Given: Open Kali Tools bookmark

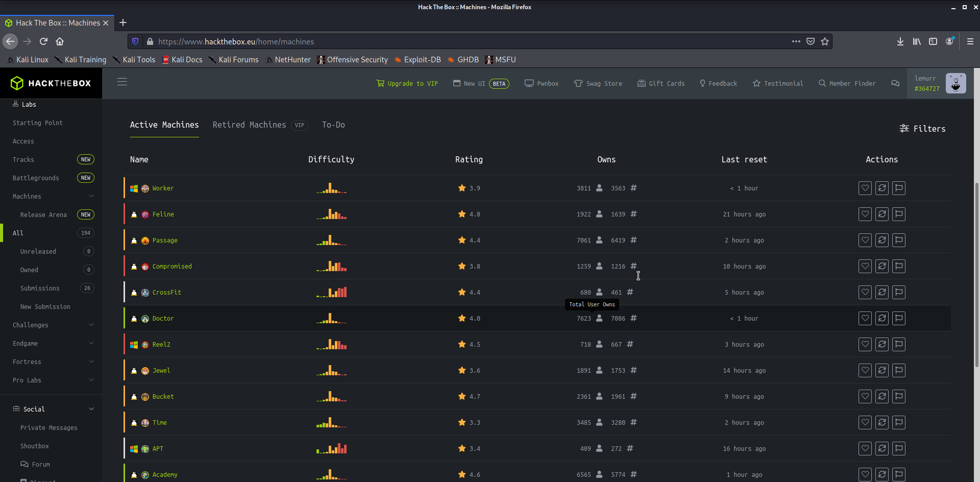Looking at the screenshot, I should pos(134,60).
